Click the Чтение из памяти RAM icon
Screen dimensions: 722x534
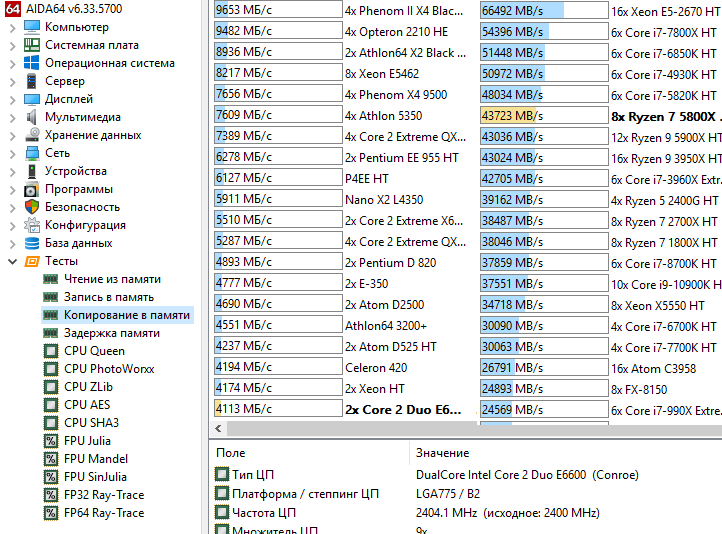[51, 279]
